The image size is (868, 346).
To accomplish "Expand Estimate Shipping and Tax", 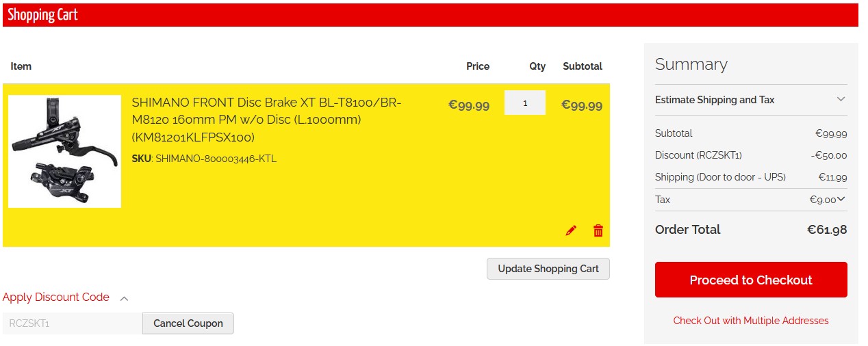I will point(715,100).
